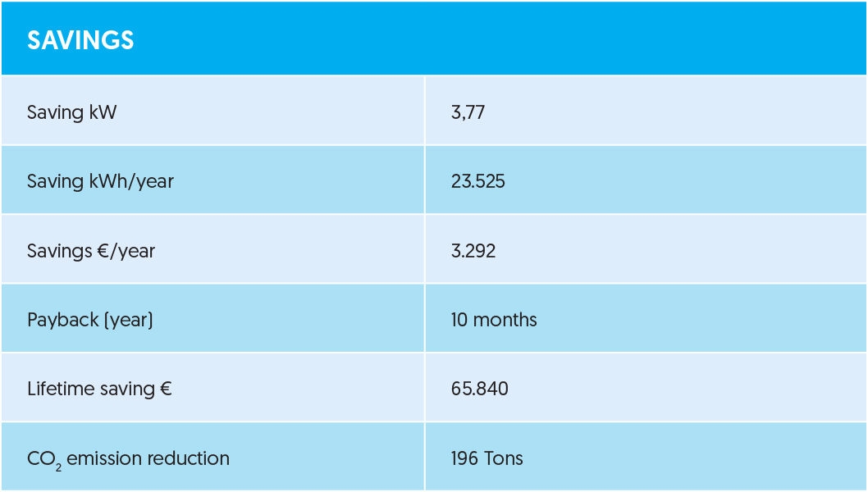Screen dimensions: 868x492
Task: Click the SAVINGS header title
Action: tap(80, 40)
